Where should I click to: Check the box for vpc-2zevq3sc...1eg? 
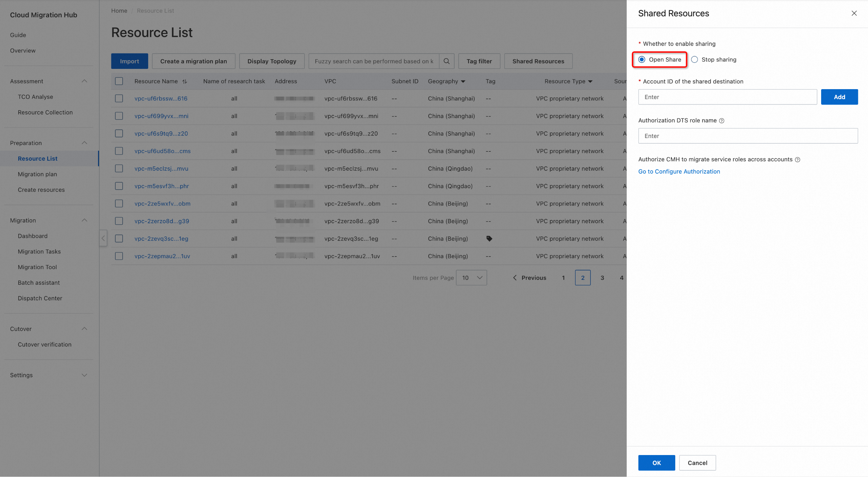(119, 238)
